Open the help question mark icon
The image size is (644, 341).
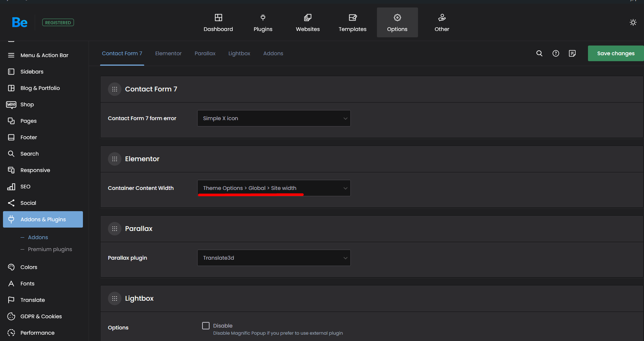click(556, 53)
